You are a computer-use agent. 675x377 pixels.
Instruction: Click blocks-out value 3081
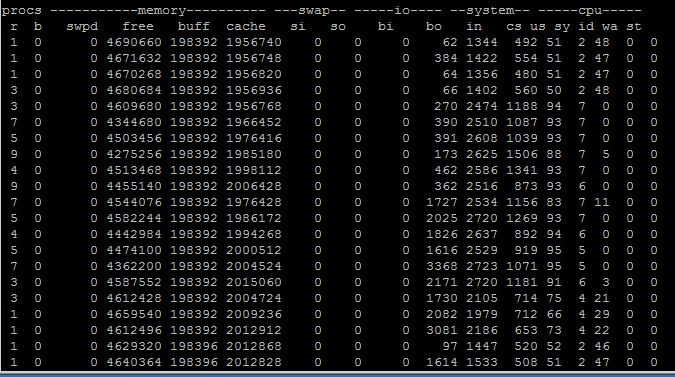tap(442, 330)
